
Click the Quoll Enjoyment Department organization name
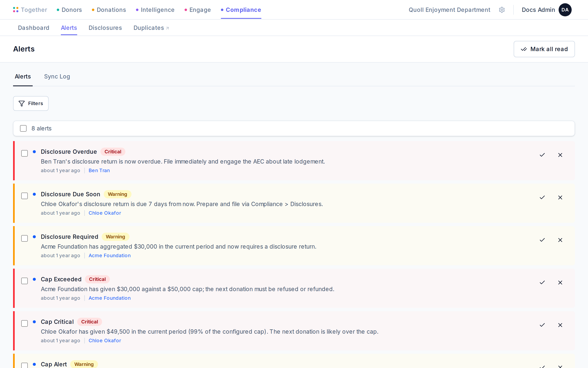449,10
